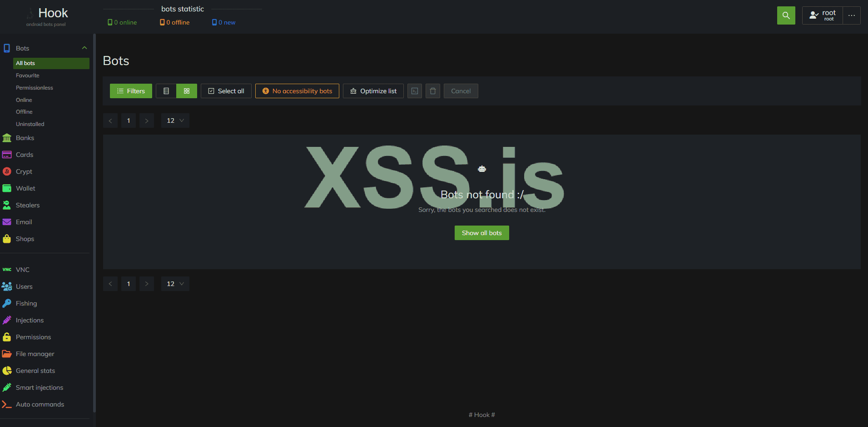Select All bots in sidebar
The image size is (868, 427).
click(51, 63)
